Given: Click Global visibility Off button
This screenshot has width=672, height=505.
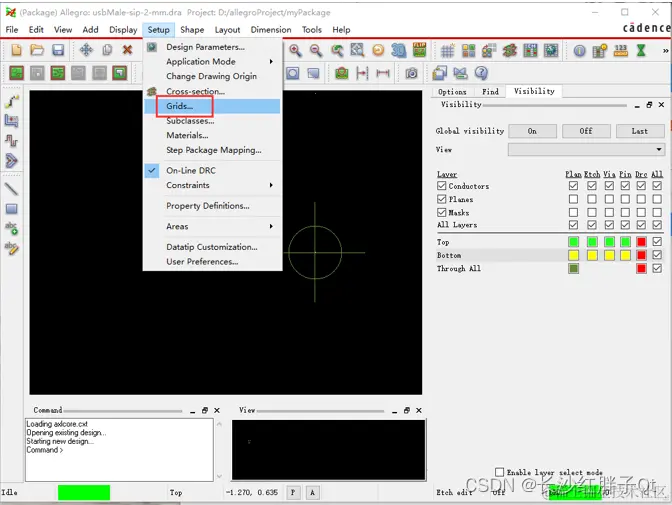Looking at the screenshot, I should pos(586,131).
